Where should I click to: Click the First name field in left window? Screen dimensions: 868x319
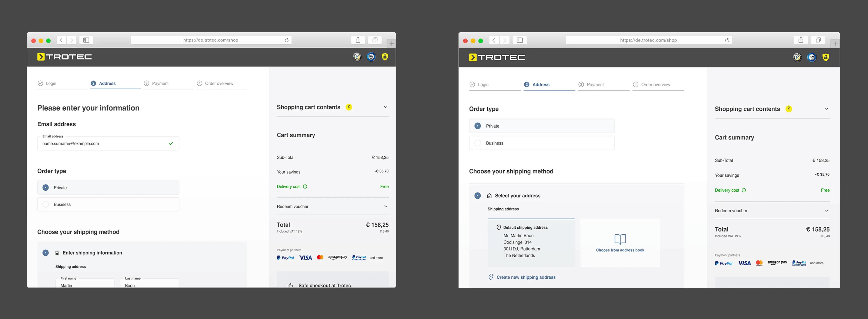click(x=85, y=283)
